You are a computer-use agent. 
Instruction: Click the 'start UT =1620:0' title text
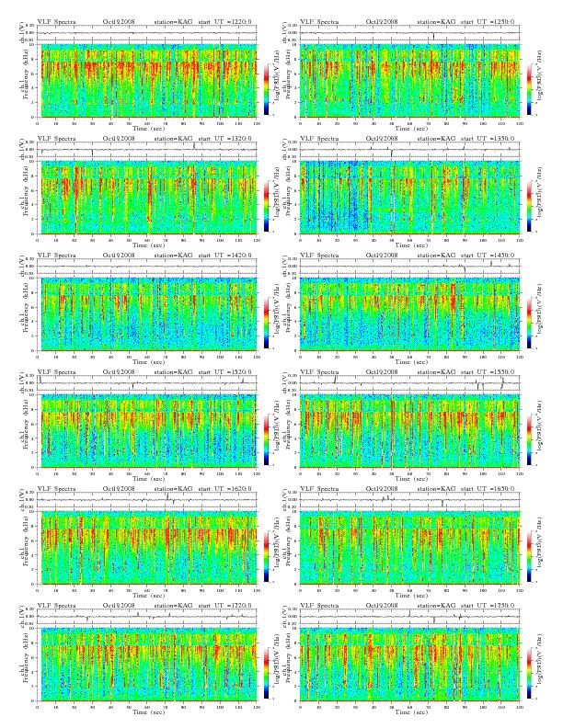225,488
